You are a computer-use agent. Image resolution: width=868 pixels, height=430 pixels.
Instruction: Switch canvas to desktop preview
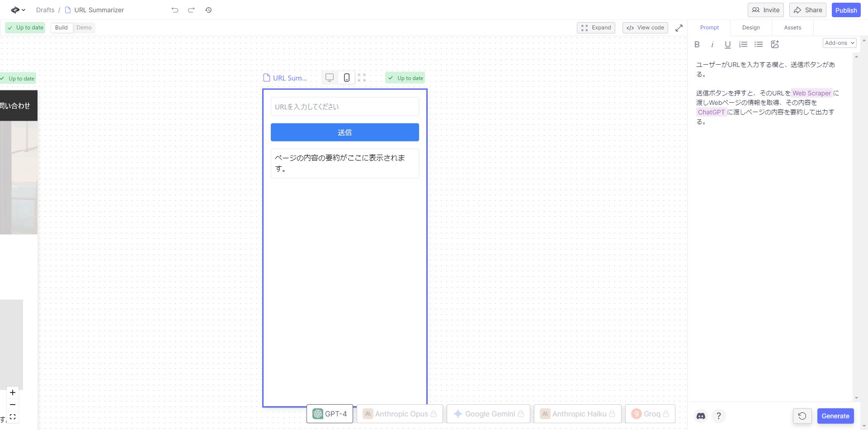point(329,77)
